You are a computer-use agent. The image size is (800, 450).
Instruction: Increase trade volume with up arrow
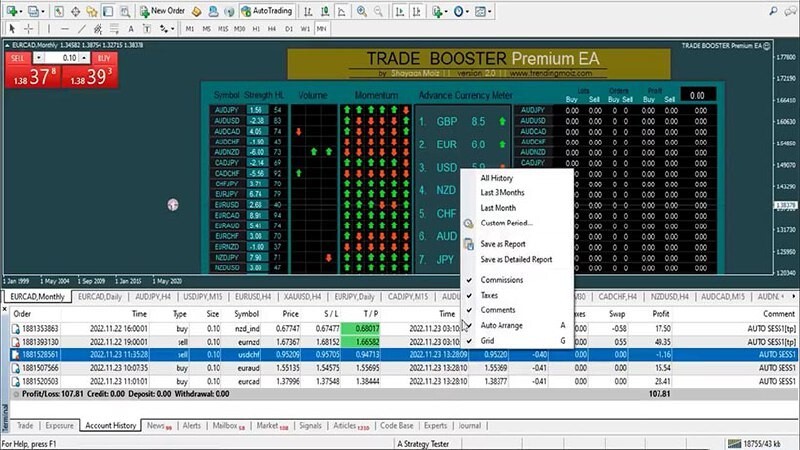[84, 58]
